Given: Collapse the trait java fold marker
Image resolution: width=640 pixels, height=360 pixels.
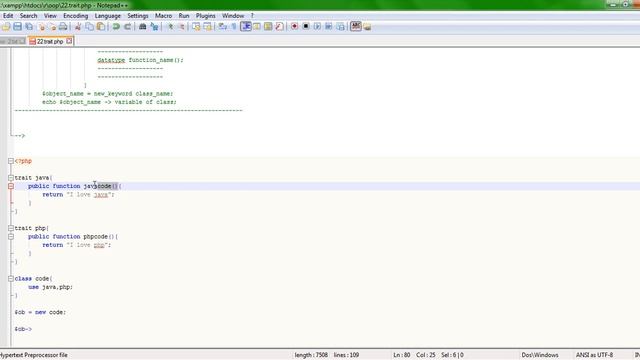Looking at the screenshot, I should (11, 178).
